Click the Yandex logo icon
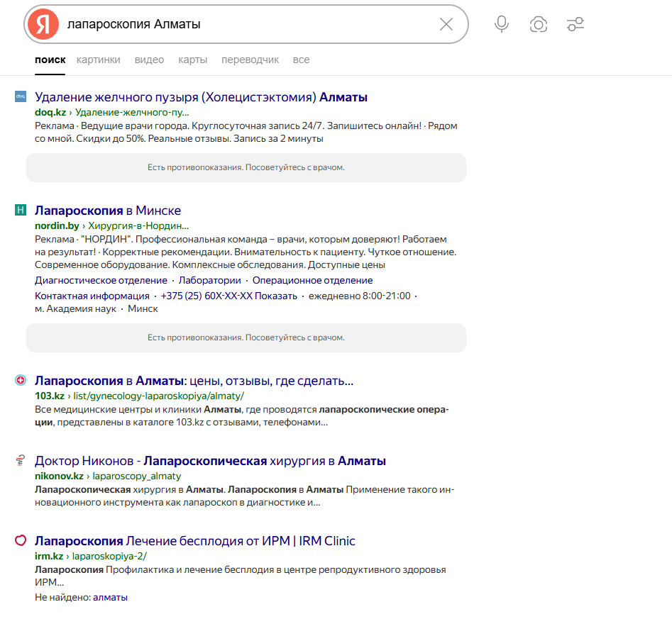Viewport: 672px width, 619px height. click(x=43, y=24)
